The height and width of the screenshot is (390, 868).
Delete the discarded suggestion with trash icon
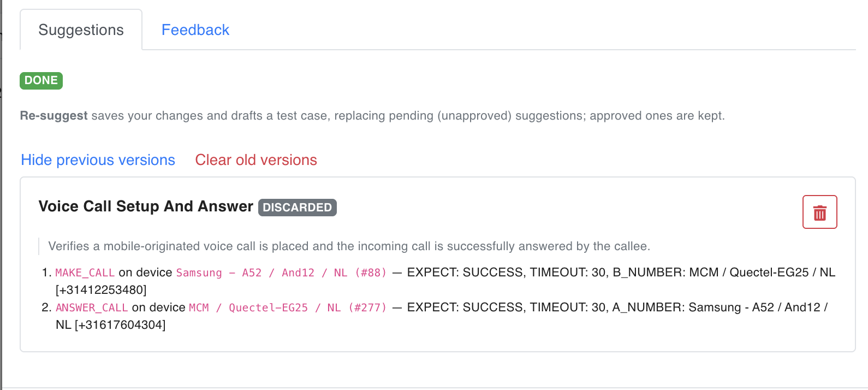tap(819, 212)
